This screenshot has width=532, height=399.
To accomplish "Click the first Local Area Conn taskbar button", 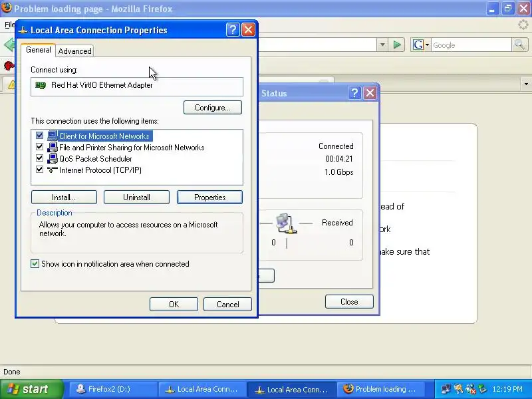I will (x=203, y=389).
